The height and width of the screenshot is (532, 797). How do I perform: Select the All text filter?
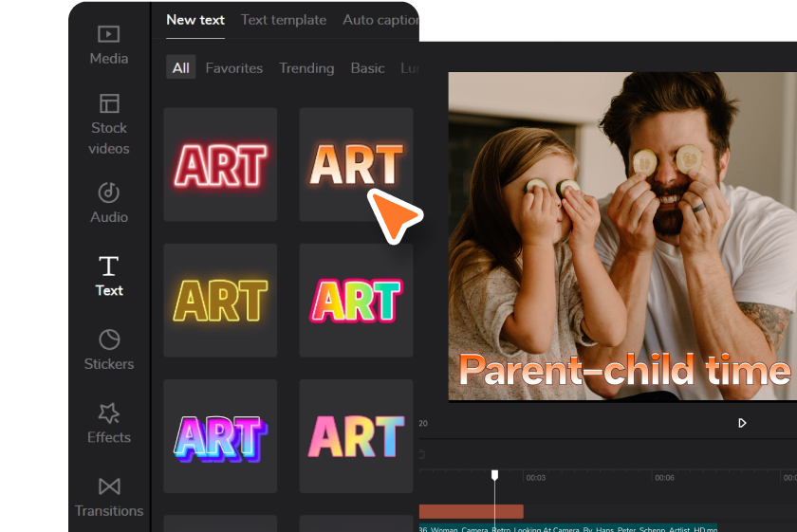[x=180, y=67]
